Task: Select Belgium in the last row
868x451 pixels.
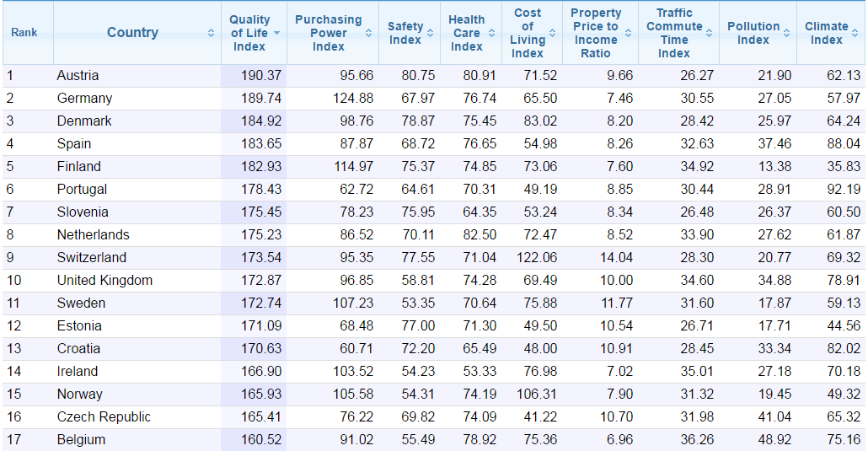Action: [81, 440]
